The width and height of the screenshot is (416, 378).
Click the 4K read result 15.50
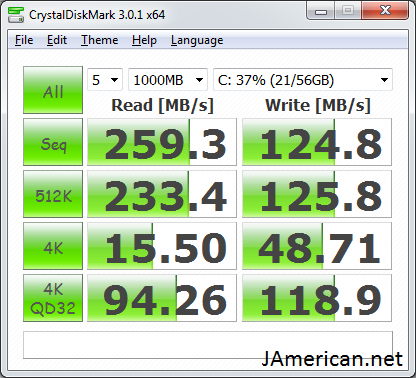pos(162,246)
